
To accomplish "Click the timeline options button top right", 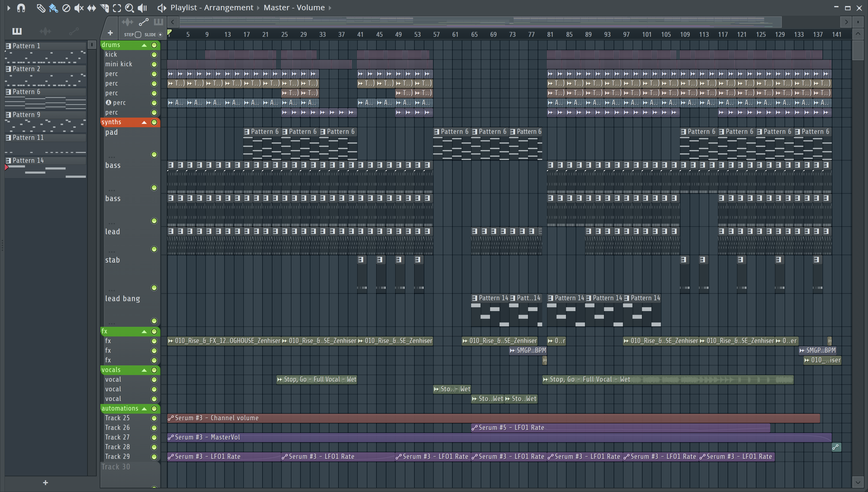I will pos(858,22).
